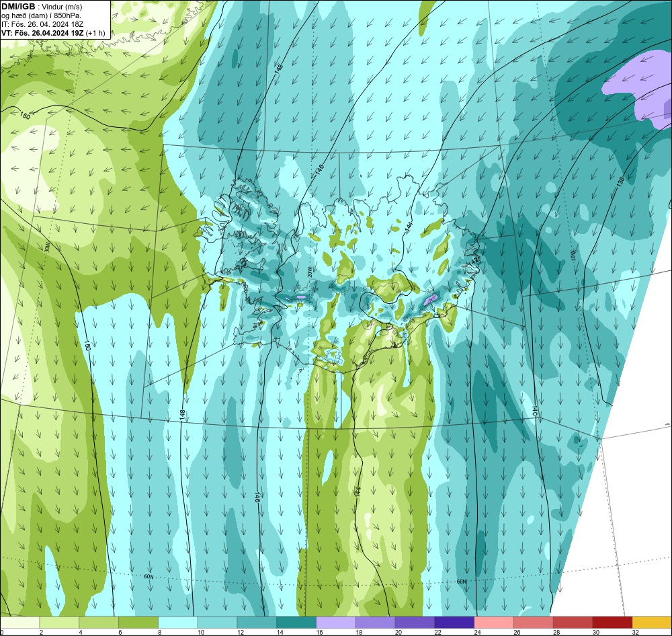Screen dimensions: 672x636
Task: Click legend value 26
Action: coord(517,632)
